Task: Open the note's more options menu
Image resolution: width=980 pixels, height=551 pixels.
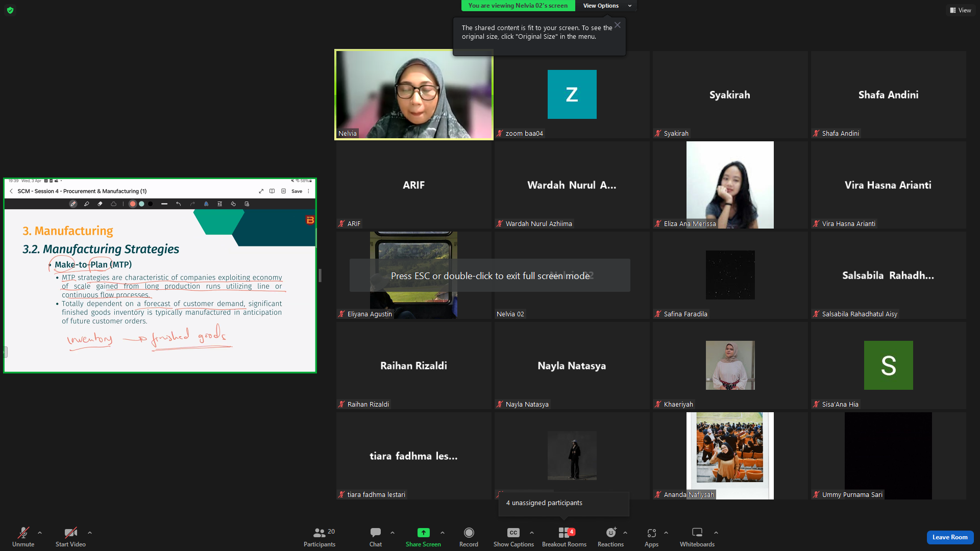Action: pyautogui.click(x=308, y=191)
